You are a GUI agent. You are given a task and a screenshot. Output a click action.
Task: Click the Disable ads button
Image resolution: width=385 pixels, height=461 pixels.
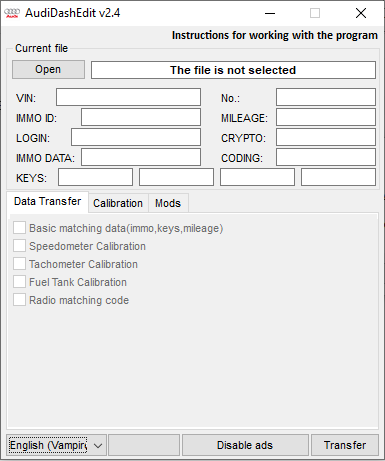245,445
